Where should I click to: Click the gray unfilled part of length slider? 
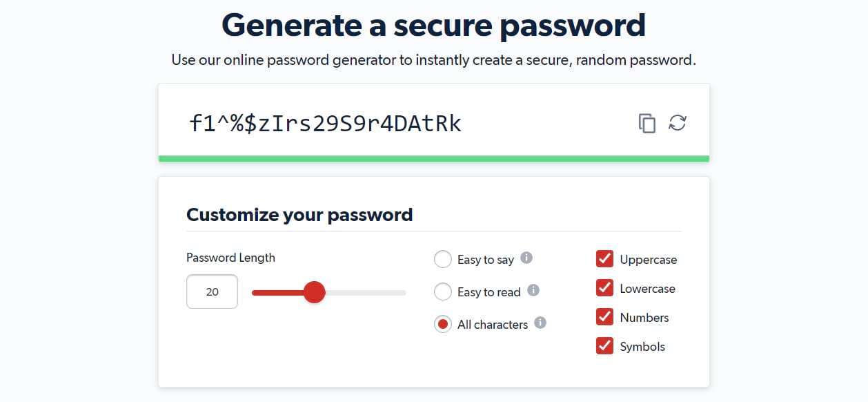click(x=366, y=293)
